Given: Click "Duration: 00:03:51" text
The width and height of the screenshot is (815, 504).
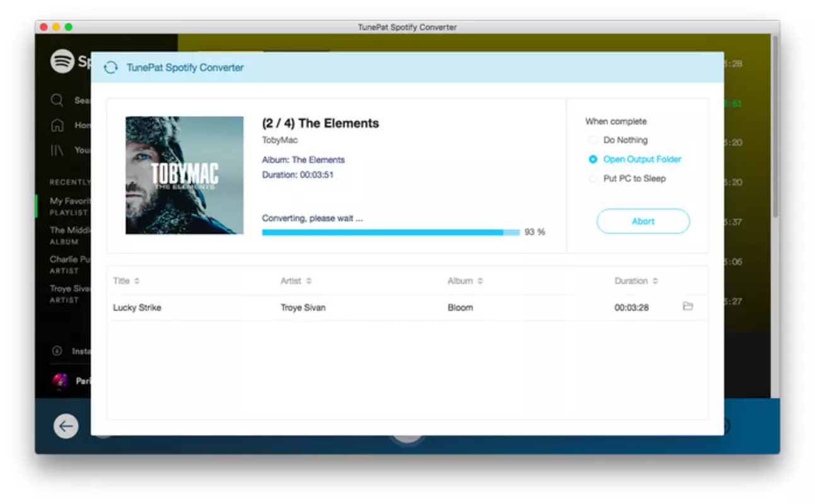Looking at the screenshot, I should (298, 175).
